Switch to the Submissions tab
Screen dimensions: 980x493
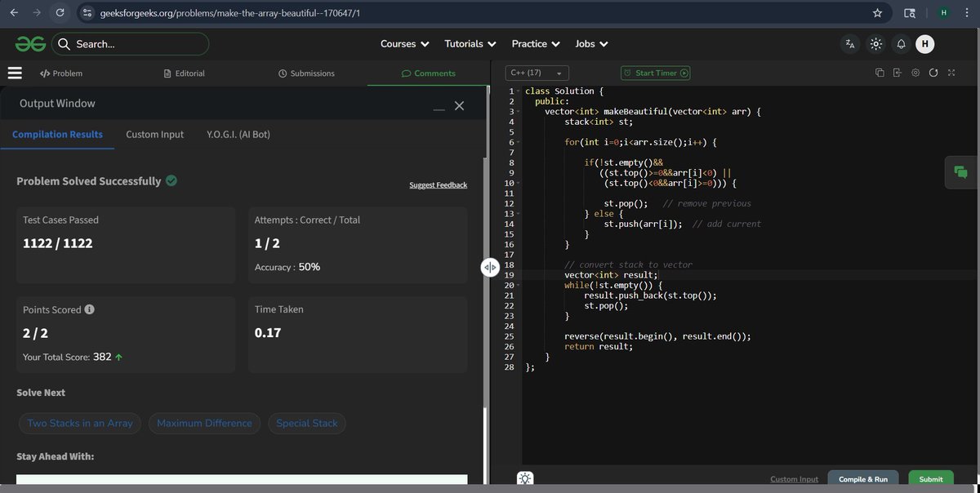click(x=306, y=73)
